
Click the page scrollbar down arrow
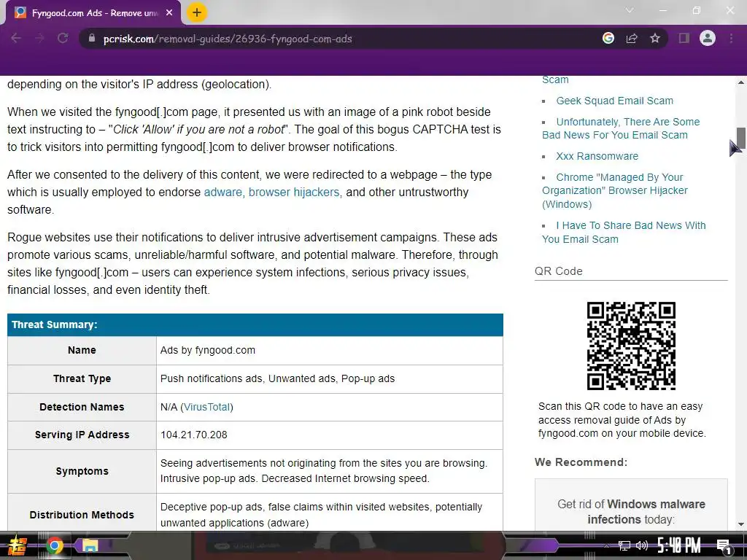coord(741,525)
